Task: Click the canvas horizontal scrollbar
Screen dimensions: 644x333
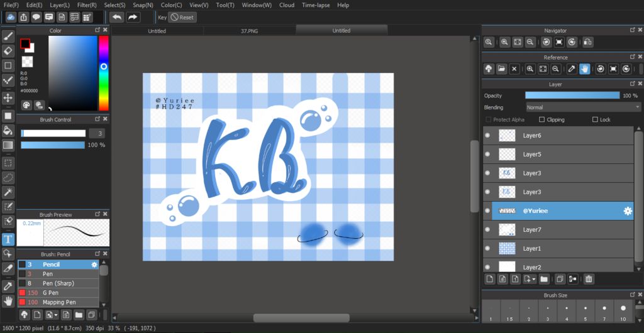Action: pos(301,318)
